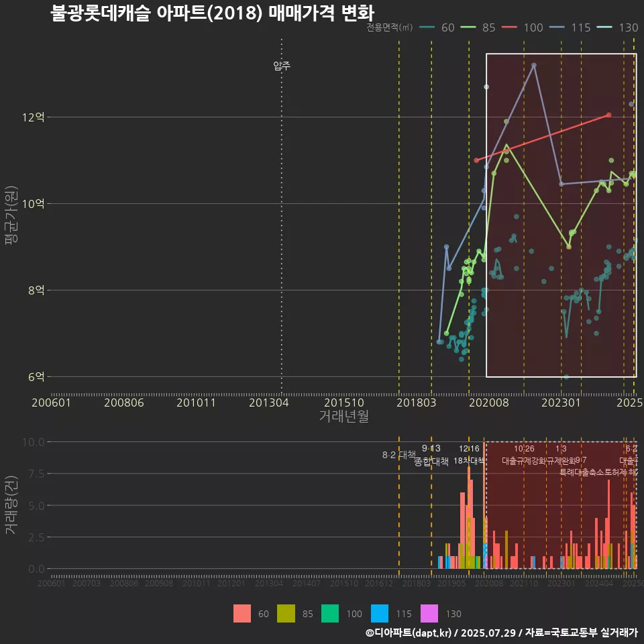
Task: Click the green 100 swatch in bar legend
Action: click(x=330, y=614)
